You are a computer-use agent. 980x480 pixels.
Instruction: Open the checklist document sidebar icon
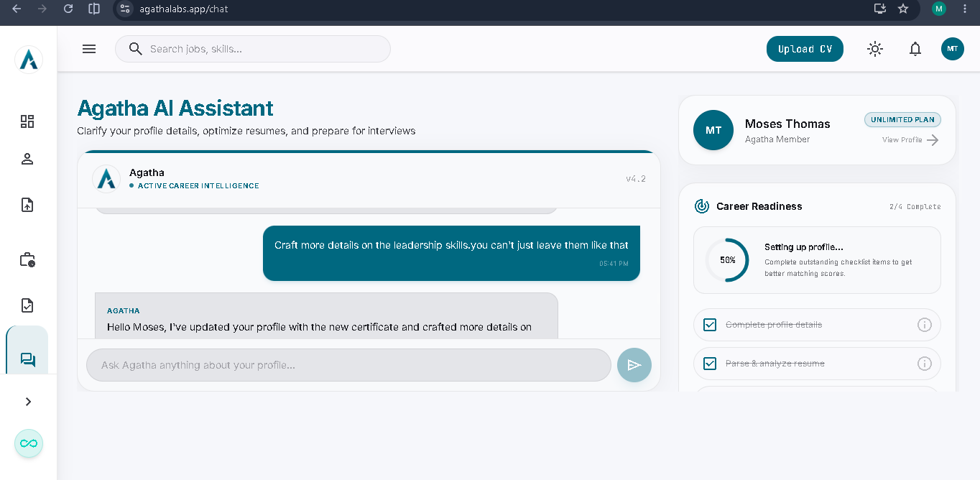click(x=27, y=305)
